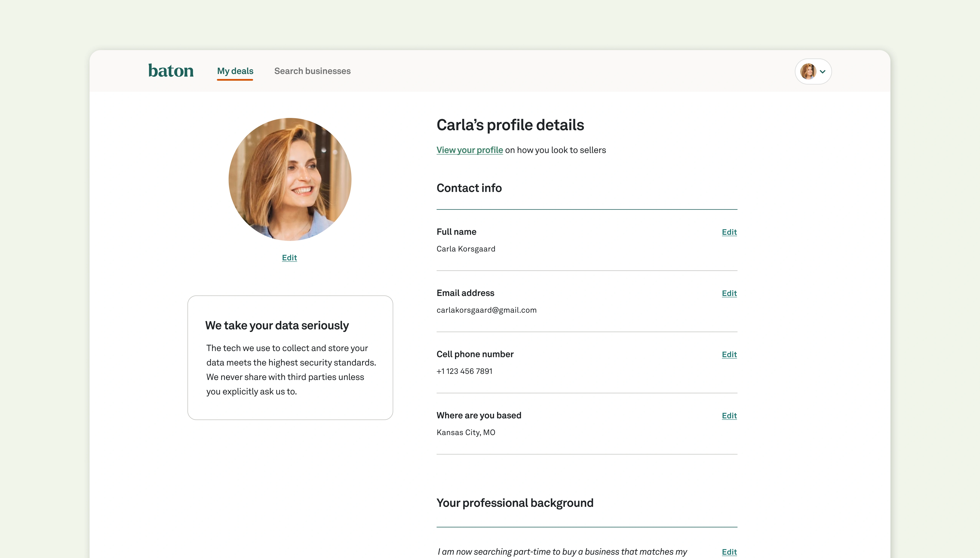Image resolution: width=980 pixels, height=558 pixels.
Task: Click the Contact info section heading
Action: point(469,188)
